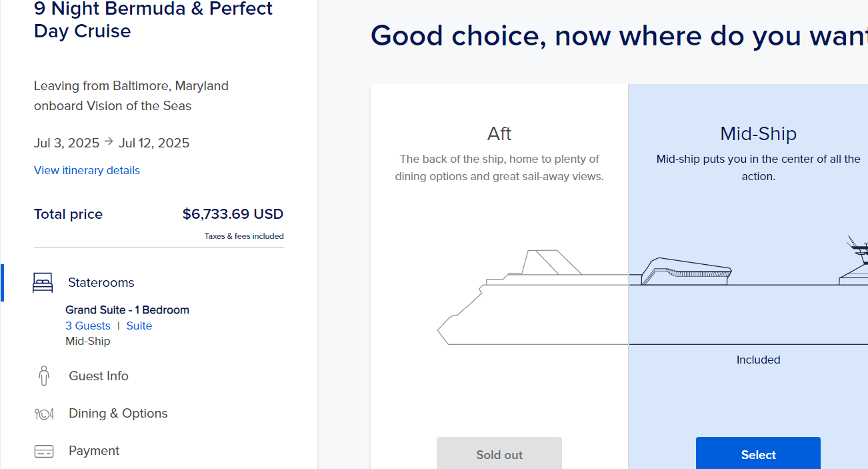
Task: Click the Guest Info person icon
Action: tap(43, 376)
